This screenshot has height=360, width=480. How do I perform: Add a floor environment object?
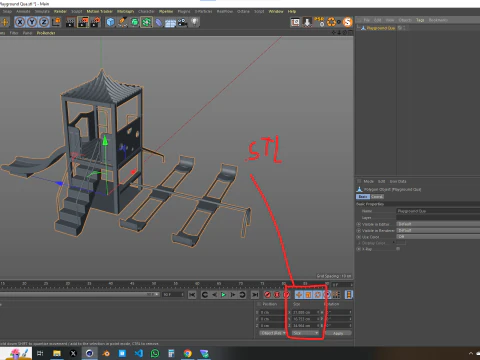pyautogui.click(x=170, y=23)
